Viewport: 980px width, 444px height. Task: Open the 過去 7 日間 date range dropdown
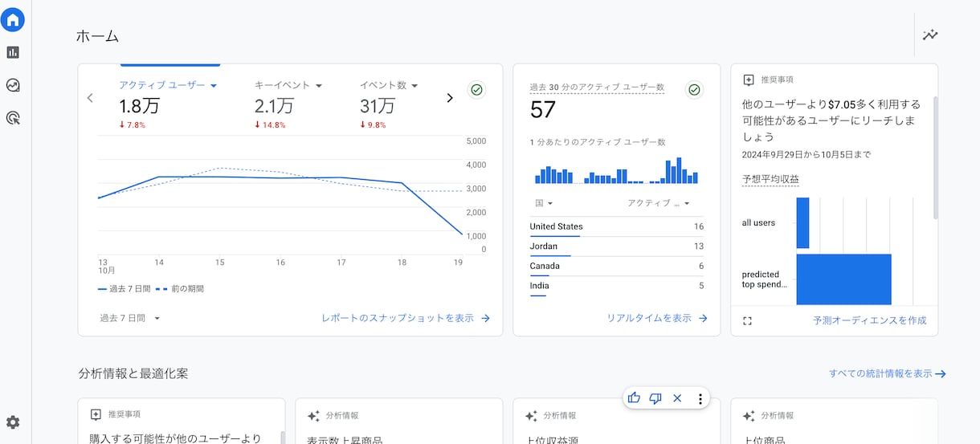(x=130, y=318)
